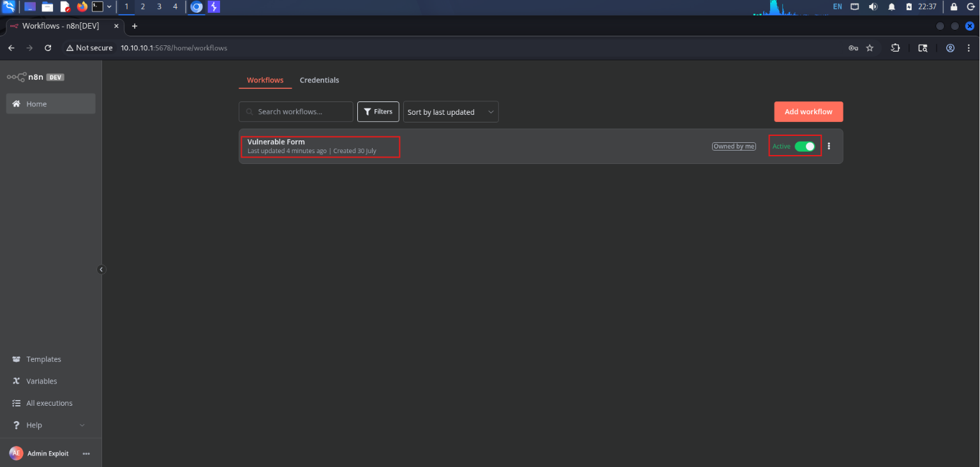Open the Admin Exploit user options ellipsis
Viewport: 980px width, 467px height.
[86, 454]
